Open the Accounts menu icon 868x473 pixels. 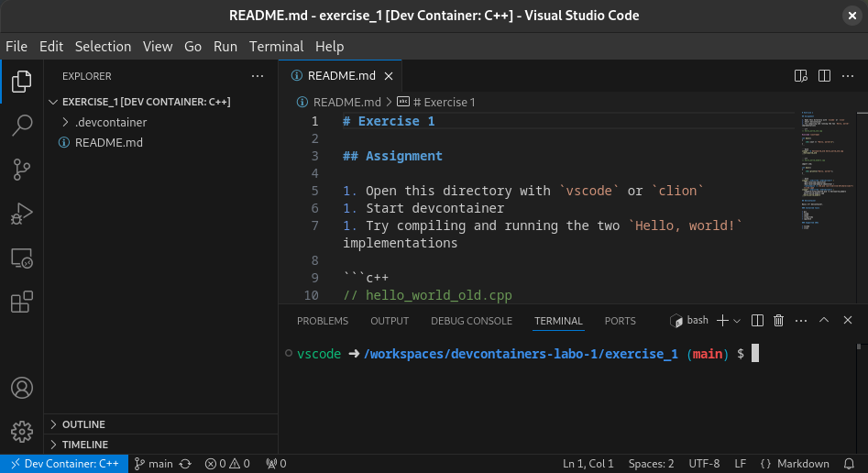click(22, 388)
